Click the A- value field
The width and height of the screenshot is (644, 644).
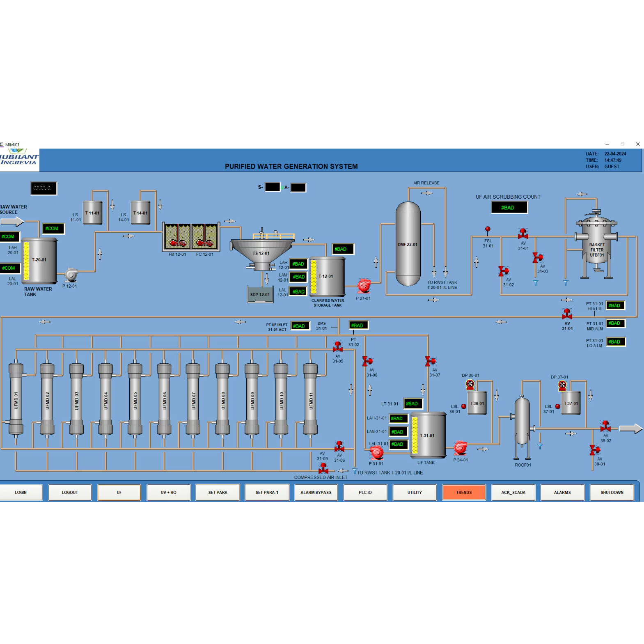click(298, 188)
